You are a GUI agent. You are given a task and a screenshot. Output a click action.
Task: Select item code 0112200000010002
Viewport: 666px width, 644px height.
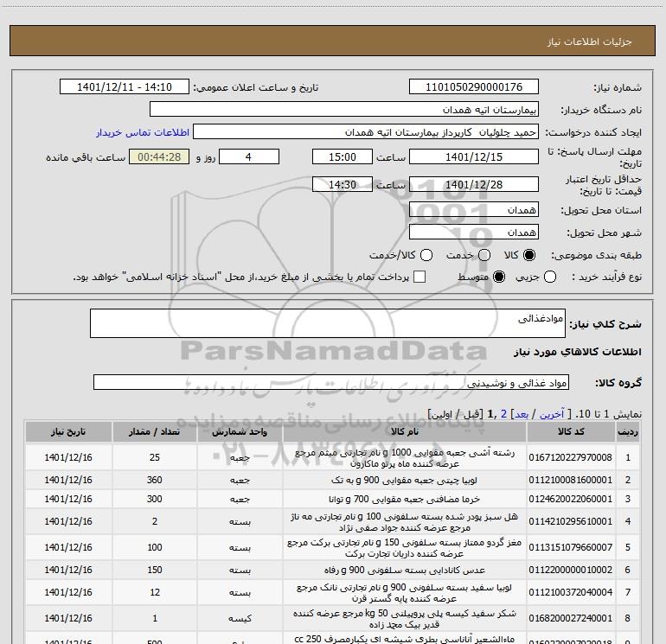tap(571, 570)
